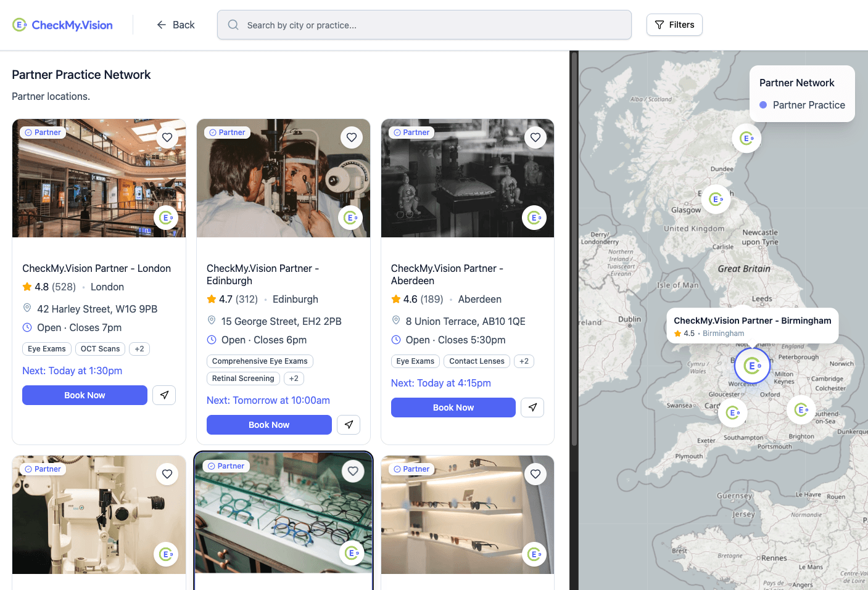
Task: Click the logo badge on glasses display photo
Action: click(352, 553)
